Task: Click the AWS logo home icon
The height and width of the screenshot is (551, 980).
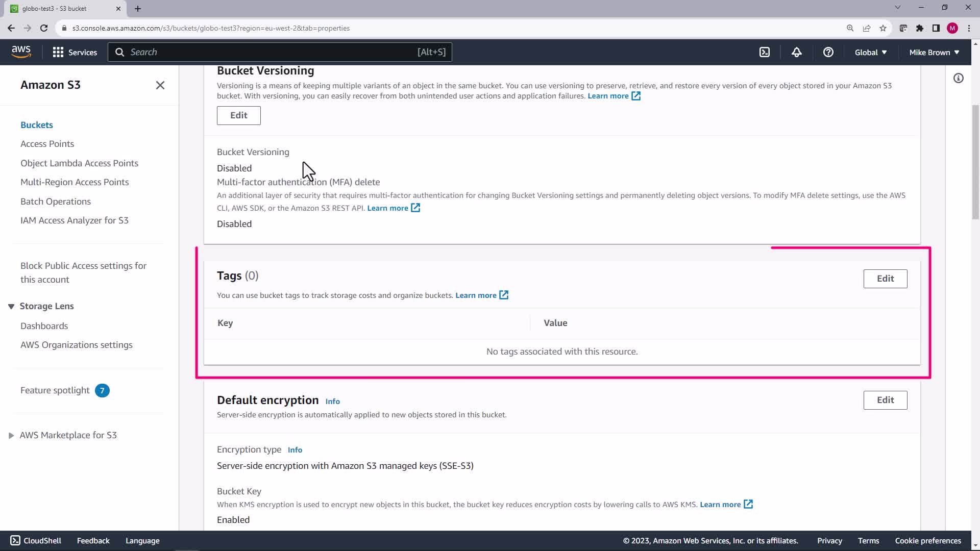Action: point(21,52)
